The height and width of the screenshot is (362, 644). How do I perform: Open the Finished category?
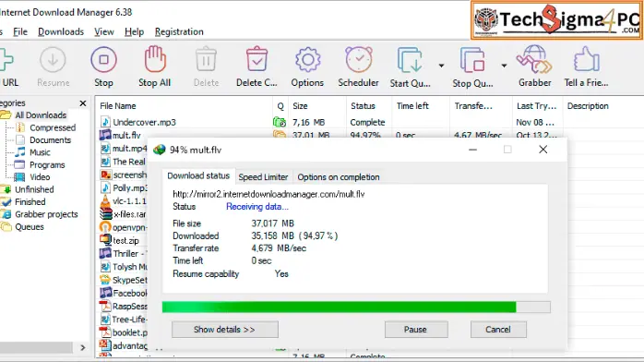coord(30,201)
